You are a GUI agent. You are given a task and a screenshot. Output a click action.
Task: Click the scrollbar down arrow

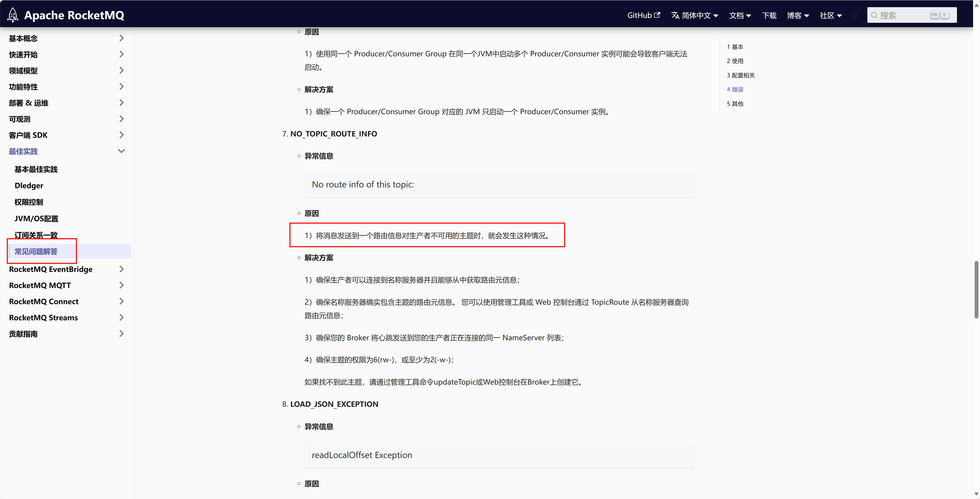[x=976, y=494]
